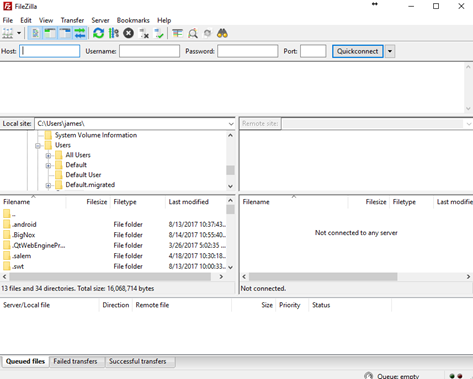Disconnect from the current server
The image size is (473, 379).
144,33
